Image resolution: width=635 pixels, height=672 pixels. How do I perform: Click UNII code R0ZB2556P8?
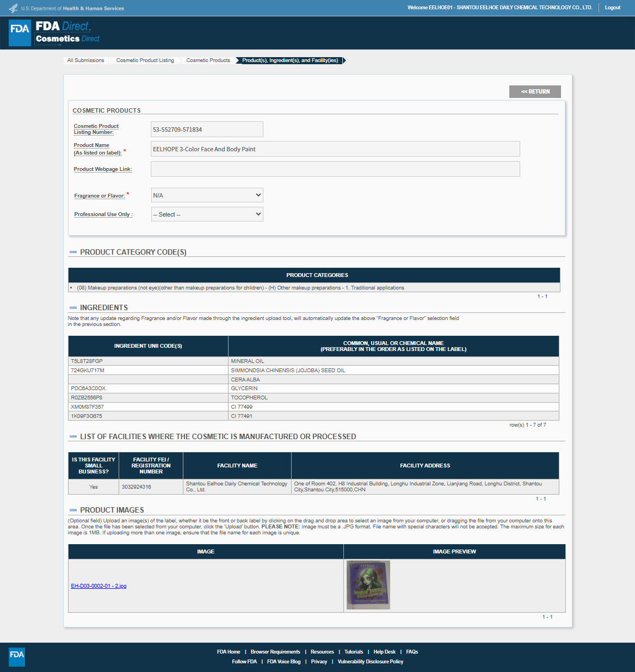(148, 398)
